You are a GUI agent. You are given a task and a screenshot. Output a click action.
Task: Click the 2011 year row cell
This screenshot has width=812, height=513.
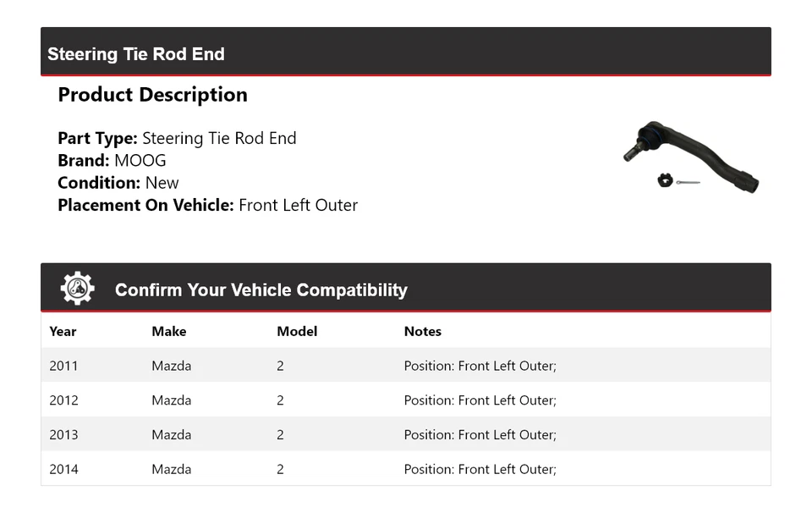(63, 366)
